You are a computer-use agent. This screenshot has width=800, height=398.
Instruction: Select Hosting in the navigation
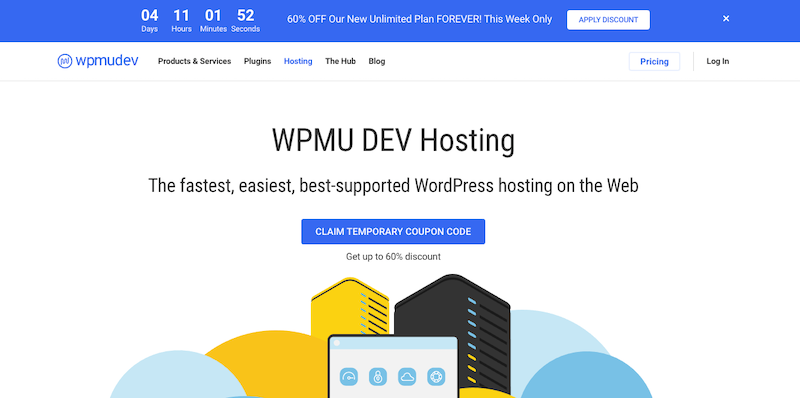click(x=298, y=61)
